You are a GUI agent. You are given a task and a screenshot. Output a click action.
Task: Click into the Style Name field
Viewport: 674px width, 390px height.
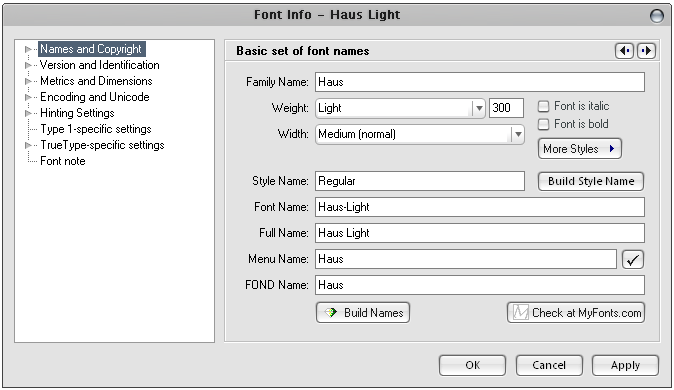tap(420, 181)
